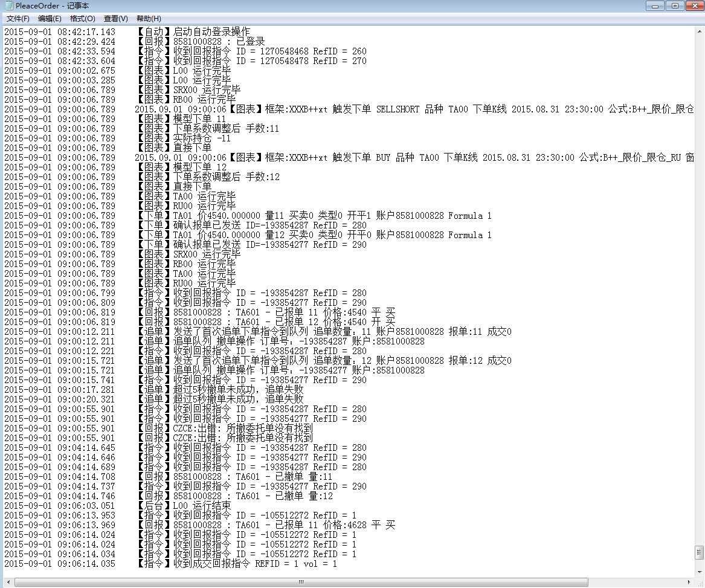Click the Notepad icon in the title bar
The height and width of the screenshot is (588, 705).
pos(8,6)
